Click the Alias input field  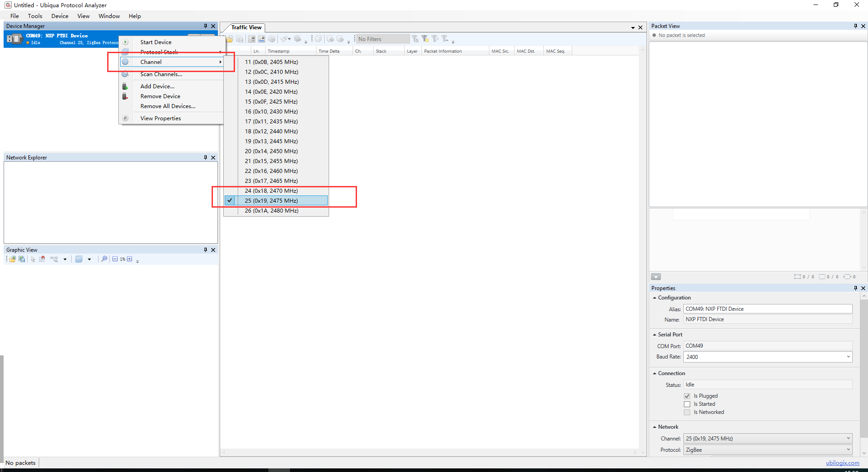tap(768, 309)
